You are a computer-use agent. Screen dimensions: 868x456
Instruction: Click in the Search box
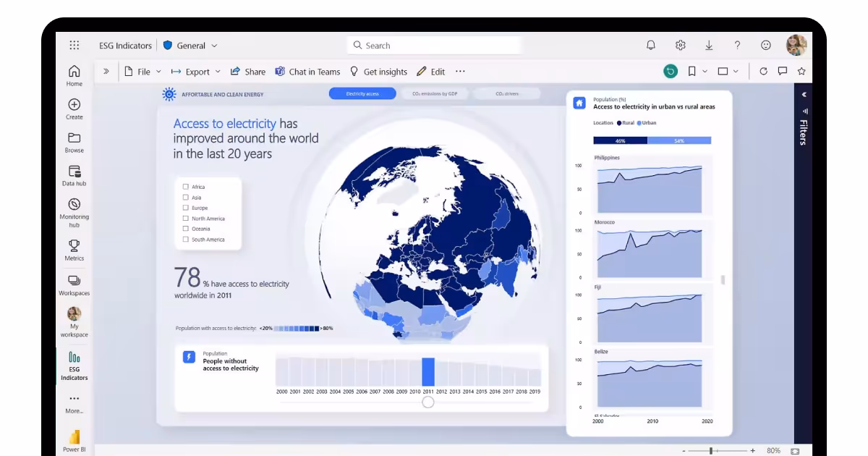[x=434, y=45]
